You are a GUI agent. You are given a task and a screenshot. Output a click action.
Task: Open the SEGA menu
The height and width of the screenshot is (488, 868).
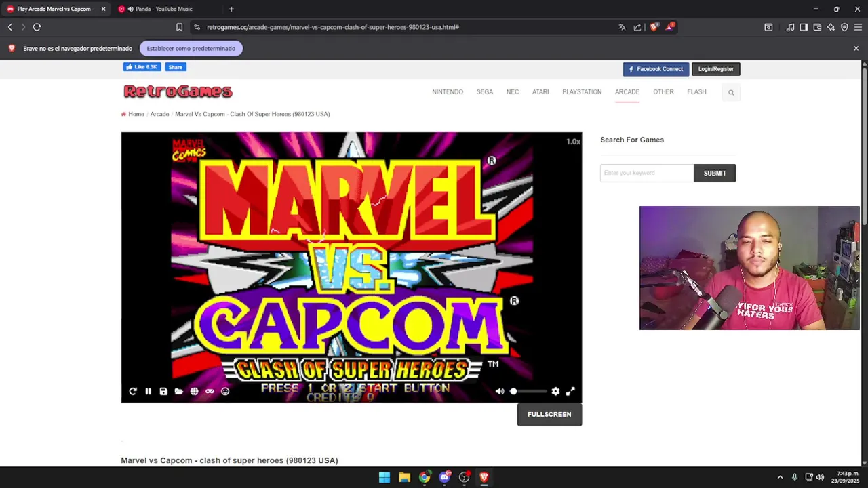(x=485, y=92)
